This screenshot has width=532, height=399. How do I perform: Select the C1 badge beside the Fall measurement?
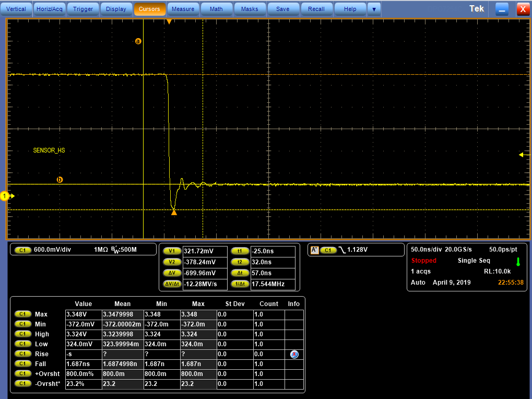coord(22,363)
